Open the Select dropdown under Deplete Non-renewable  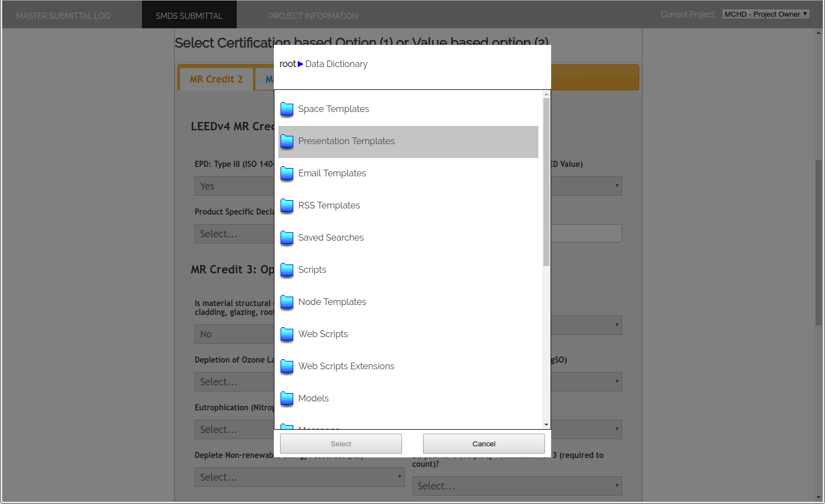(x=299, y=477)
